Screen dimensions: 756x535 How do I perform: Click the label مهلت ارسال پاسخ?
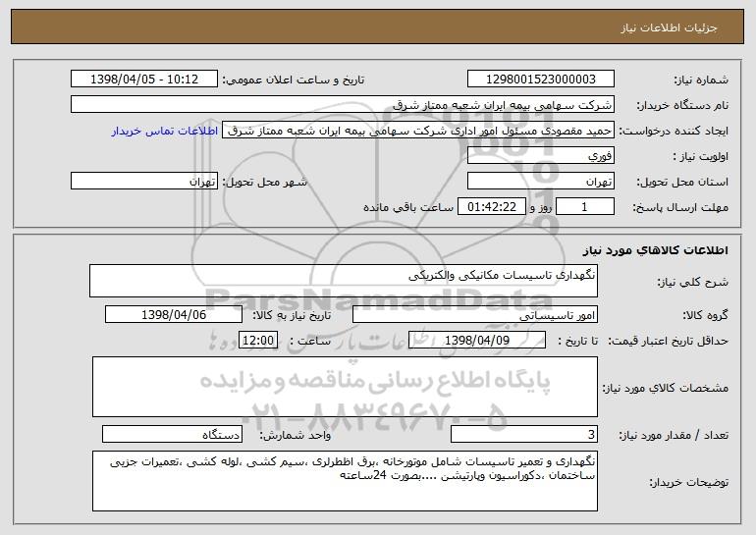[680, 207]
